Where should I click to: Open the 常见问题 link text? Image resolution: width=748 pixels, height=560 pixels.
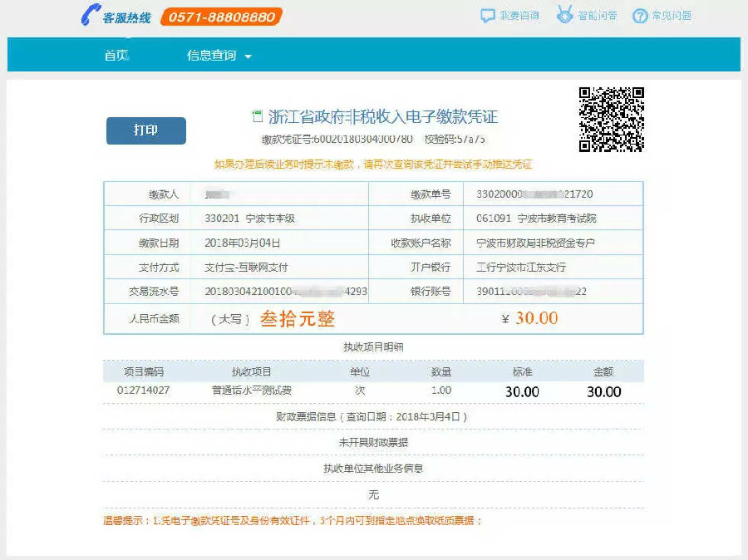pyautogui.click(x=672, y=16)
